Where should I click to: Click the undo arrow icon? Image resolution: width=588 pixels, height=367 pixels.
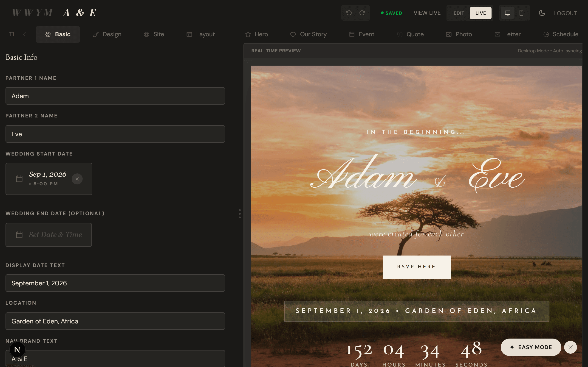pyautogui.click(x=349, y=13)
